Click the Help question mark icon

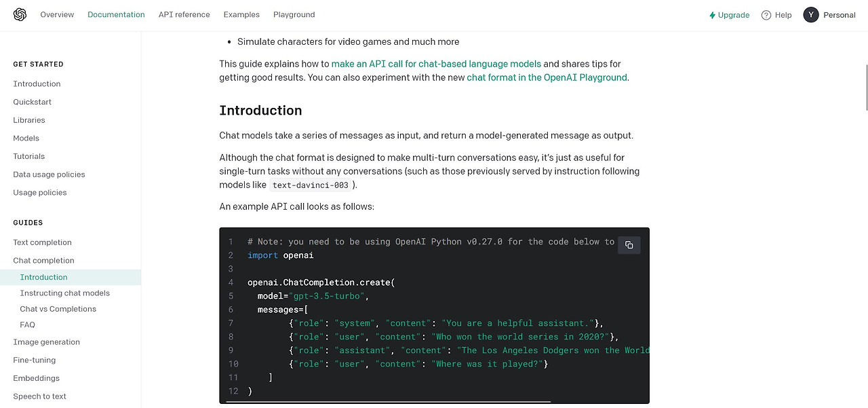766,15
